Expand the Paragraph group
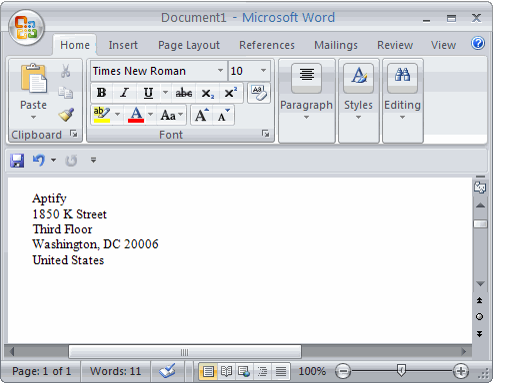This screenshot has height=391, width=528. point(307,101)
